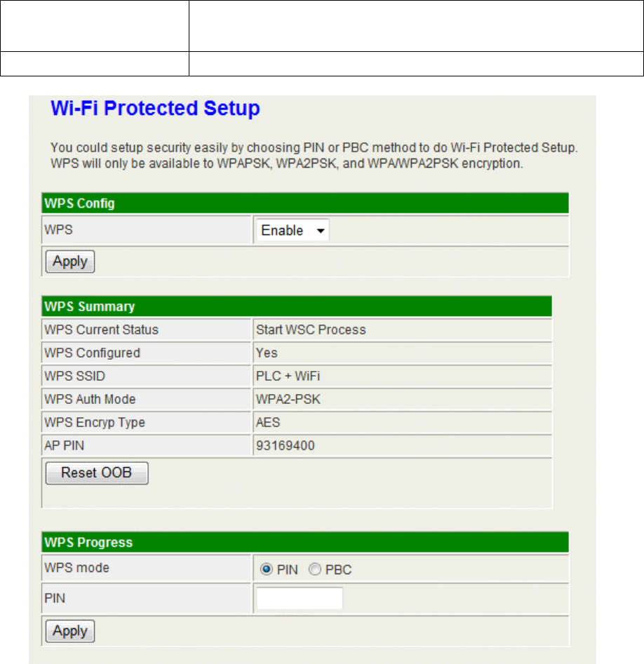Viewport: 644px width, 664px height.
Task: Click the 'WPS Current Status' label
Action: pos(101,330)
